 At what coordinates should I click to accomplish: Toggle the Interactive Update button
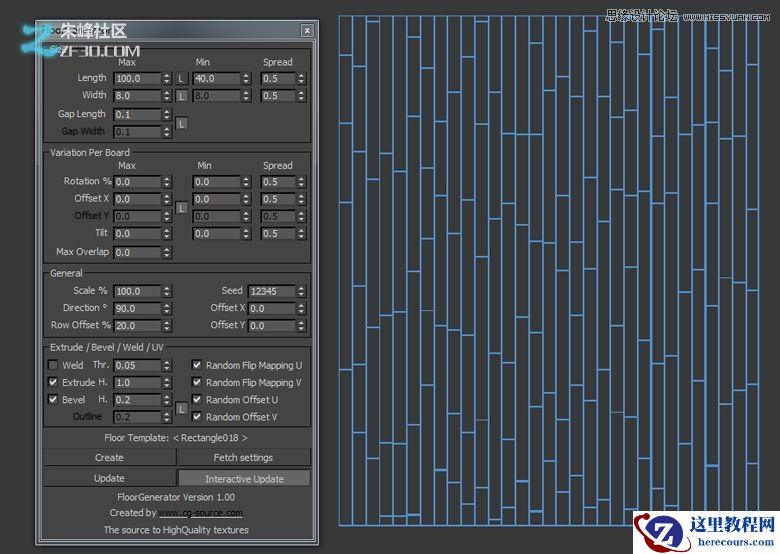(x=244, y=478)
